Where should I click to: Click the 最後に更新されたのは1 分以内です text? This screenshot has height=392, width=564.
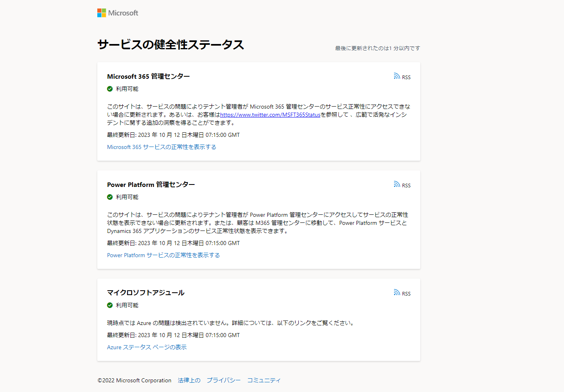tap(377, 48)
